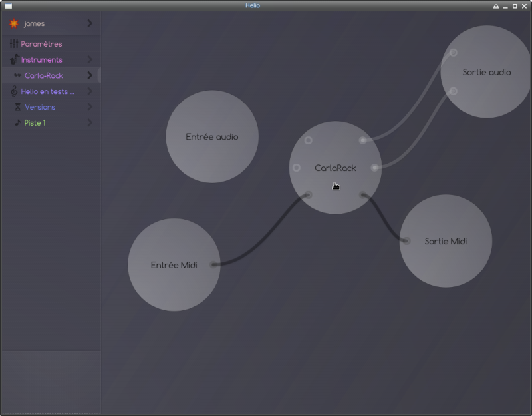Open the Paramètres page

click(x=51, y=43)
